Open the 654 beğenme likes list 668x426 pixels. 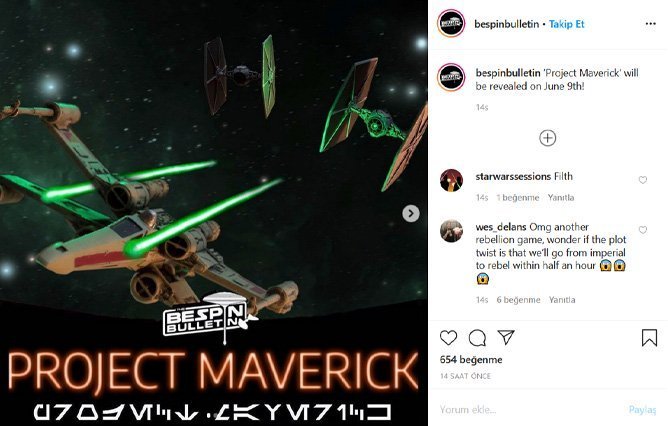(471, 360)
